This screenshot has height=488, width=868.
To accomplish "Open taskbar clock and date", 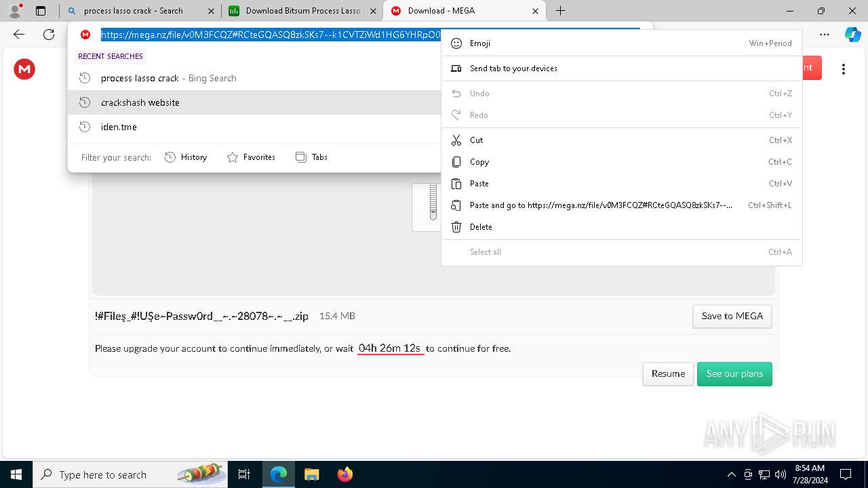I will [810, 474].
